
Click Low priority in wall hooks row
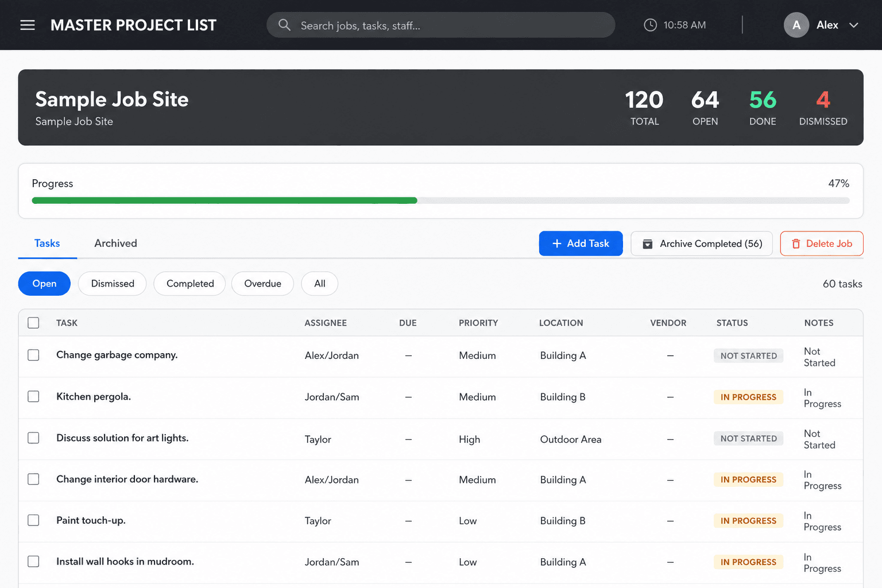click(x=467, y=562)
